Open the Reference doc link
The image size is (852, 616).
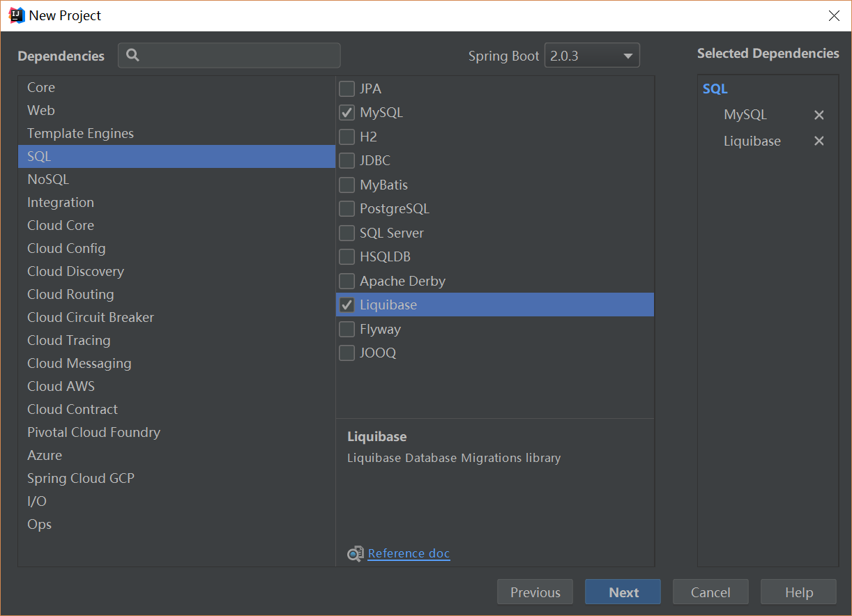(x=409, y=553)
